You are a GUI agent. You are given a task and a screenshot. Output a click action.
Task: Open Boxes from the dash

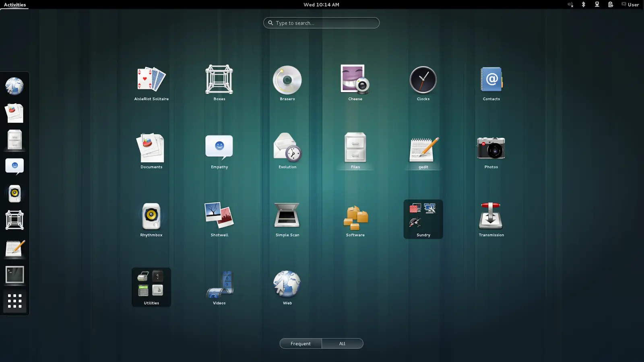(x=14, y=221)
